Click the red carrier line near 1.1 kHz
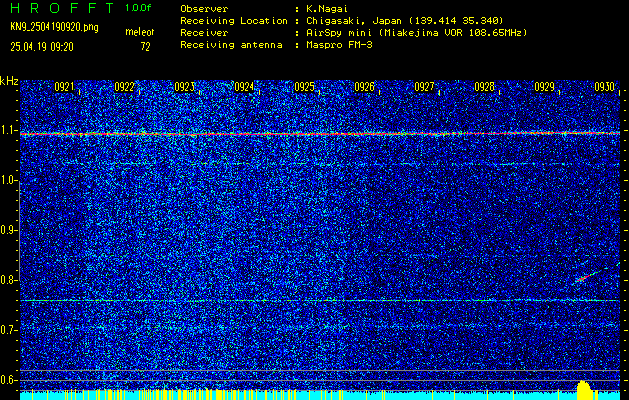Image resolution: width=629 pixels, height=400 pixels. [x=320, y=134]
